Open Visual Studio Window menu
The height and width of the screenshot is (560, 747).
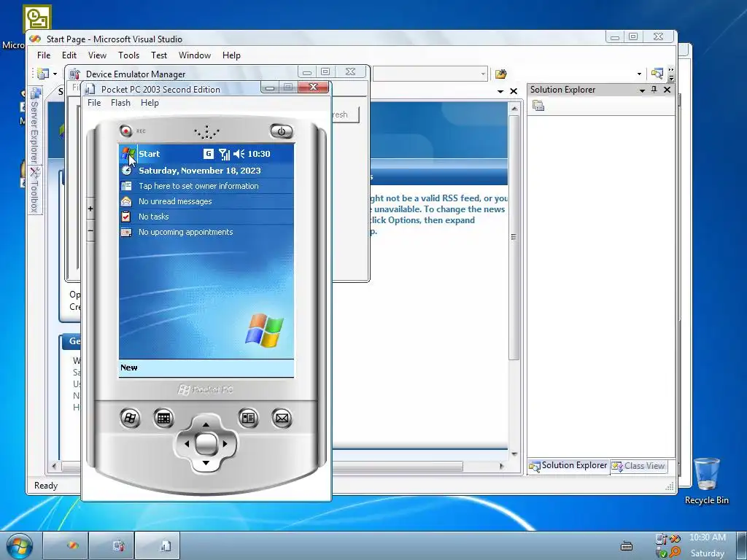[x=194, y=55]
